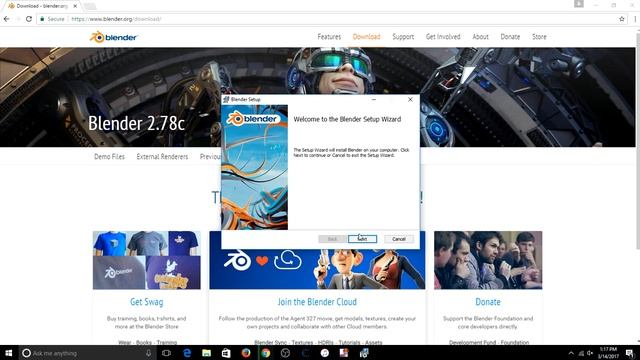Open a new Chrome tab
Viewport: 640px width, 360px height.
click(90, 6)
